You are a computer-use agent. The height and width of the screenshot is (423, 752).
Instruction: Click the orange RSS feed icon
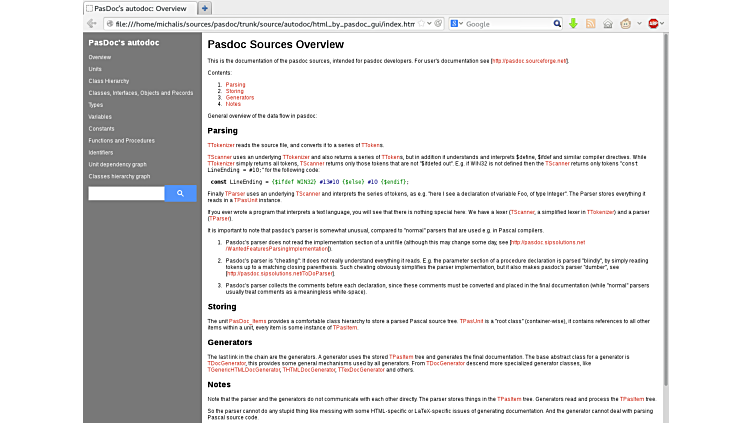[x=591, y=23]
